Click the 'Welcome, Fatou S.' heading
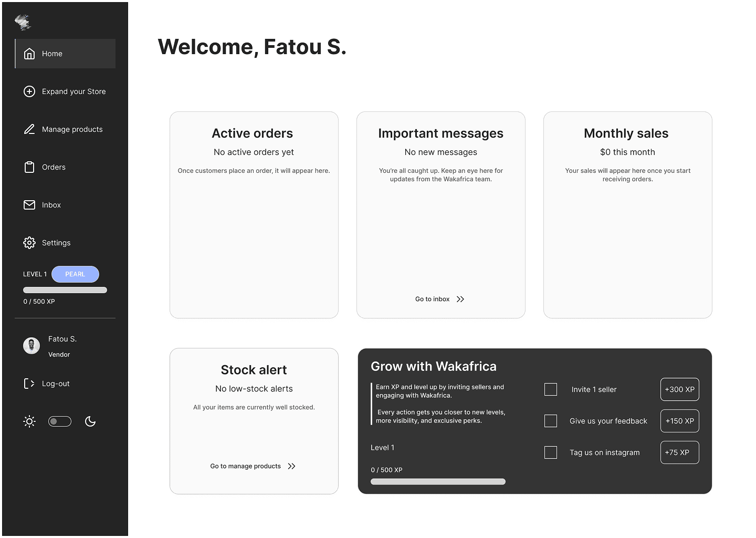756x538 pixels. coord(253,47)
